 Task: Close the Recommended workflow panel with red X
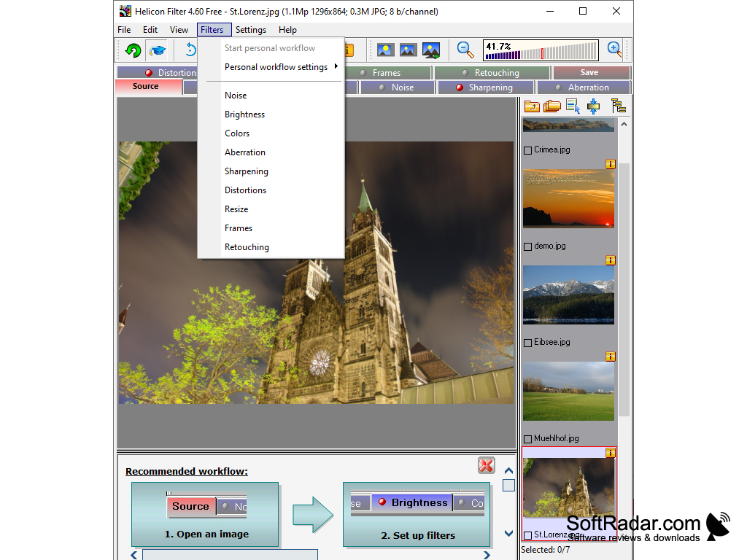486,465
